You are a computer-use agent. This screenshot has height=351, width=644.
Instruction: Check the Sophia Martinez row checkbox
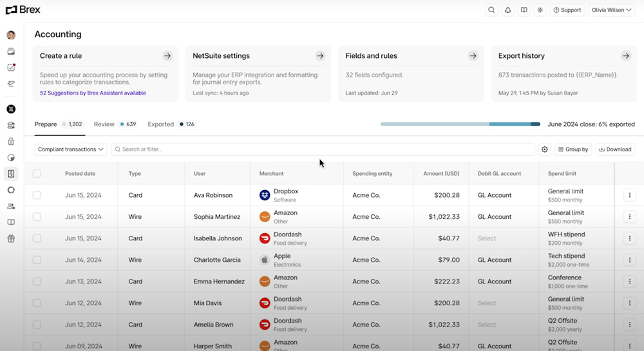point(37,217)
